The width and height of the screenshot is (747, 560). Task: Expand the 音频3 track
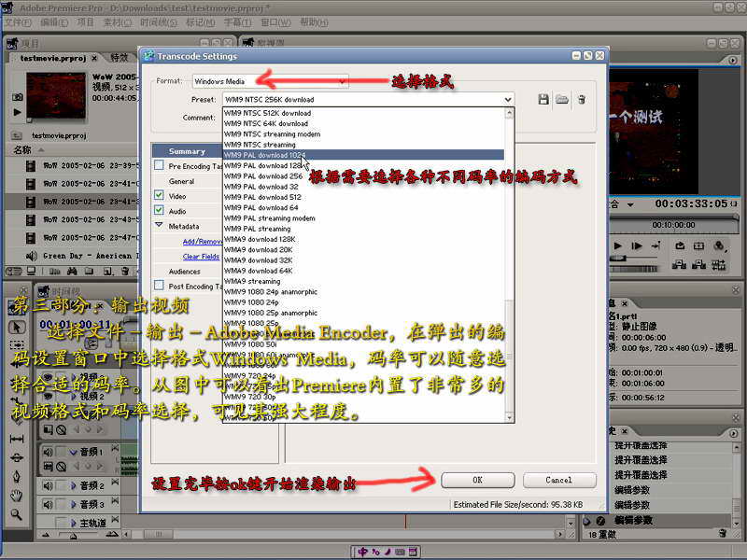click(x=74, y=504)
